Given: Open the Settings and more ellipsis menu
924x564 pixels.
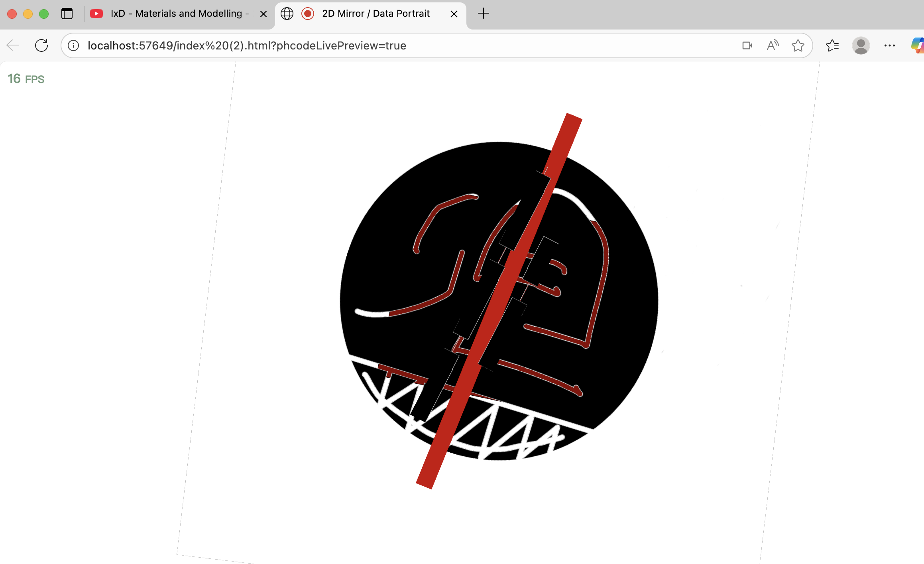Looking at the screenshot, I should point(889,45).
